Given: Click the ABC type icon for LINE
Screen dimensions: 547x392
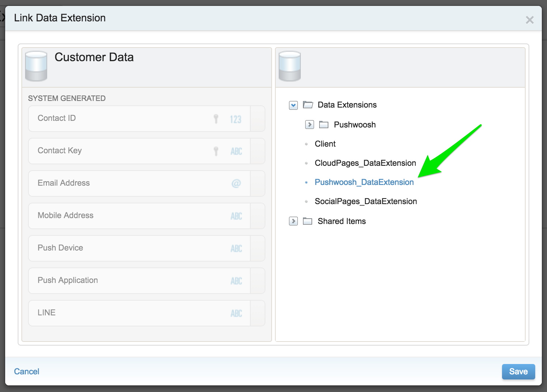Looking at the screenshot, I should [236, 314].
